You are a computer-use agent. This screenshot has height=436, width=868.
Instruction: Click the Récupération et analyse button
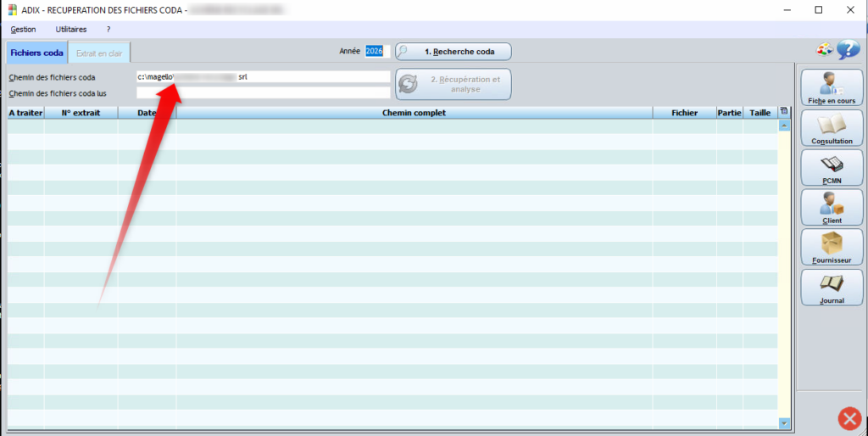click(453, 84)
